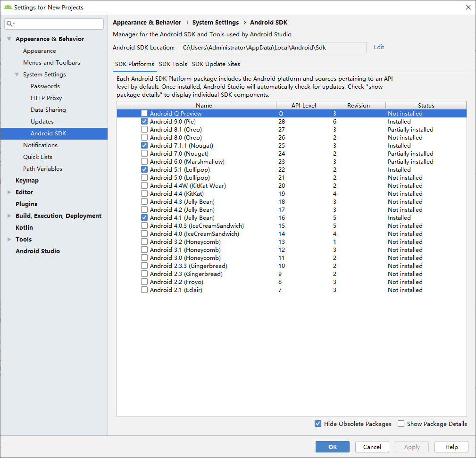Open HTTP Proxy settings page

pos(46,98)
